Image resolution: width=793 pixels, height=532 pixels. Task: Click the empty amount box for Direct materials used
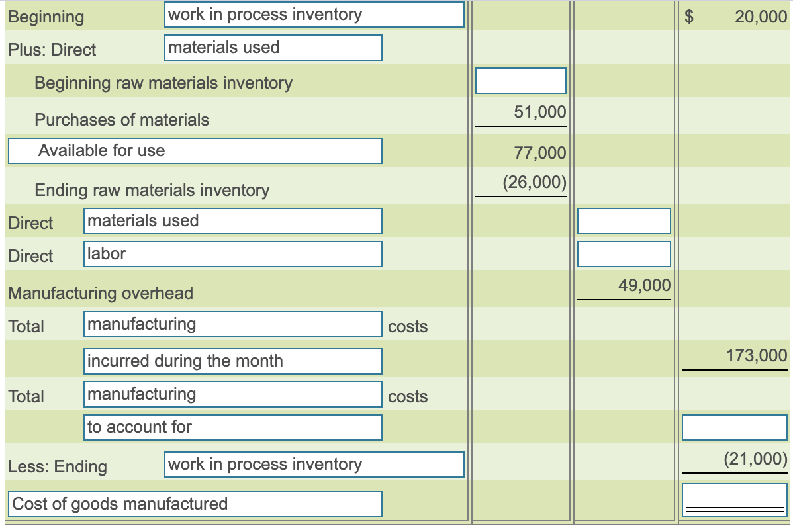[624, 220]
